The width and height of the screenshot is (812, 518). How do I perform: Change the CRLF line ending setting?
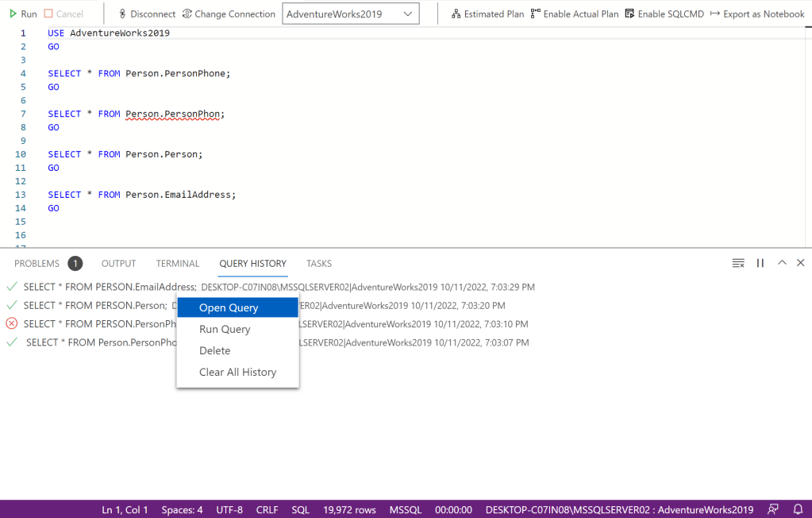coord(267,510)
